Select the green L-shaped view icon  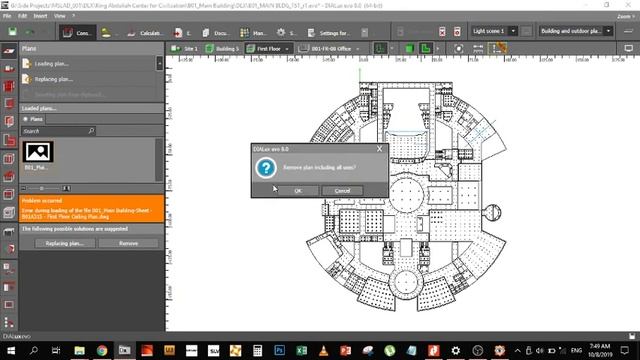pyautogui.click(x=426, y=49)
